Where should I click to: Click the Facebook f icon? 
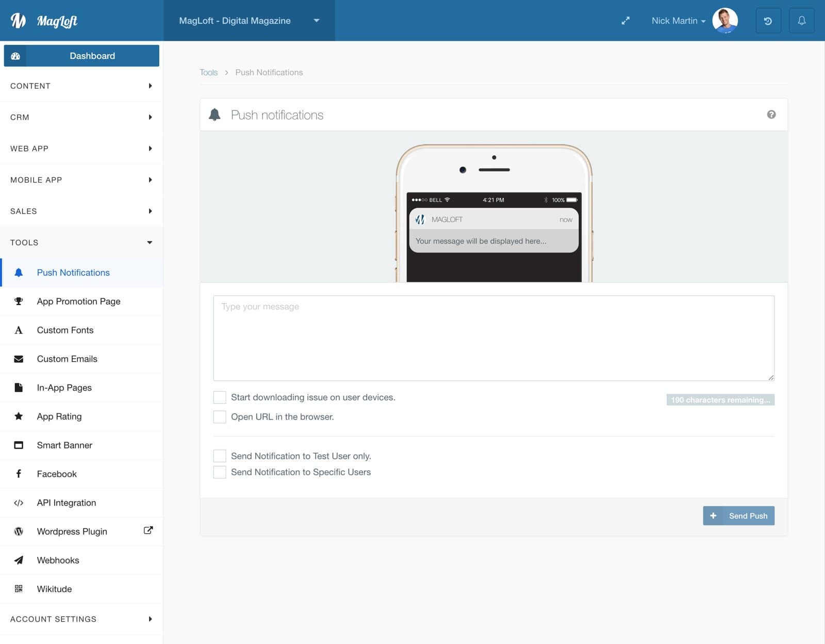point(19,473)
